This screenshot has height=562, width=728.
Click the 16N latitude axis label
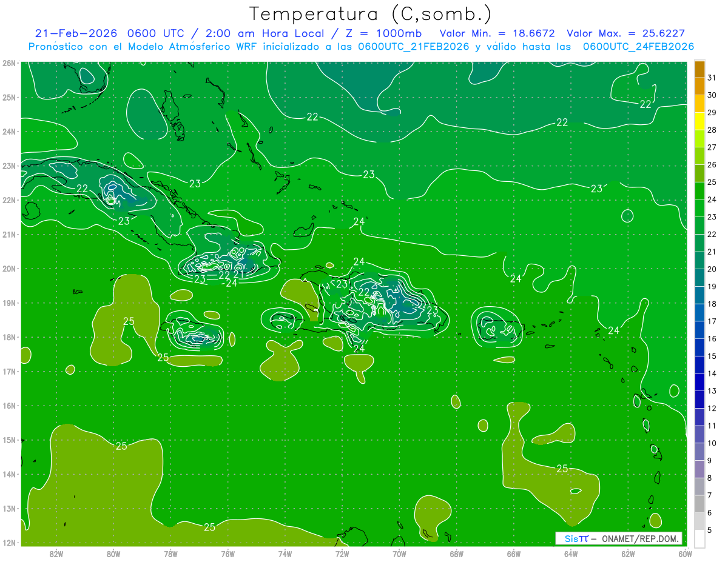point(8,406)
